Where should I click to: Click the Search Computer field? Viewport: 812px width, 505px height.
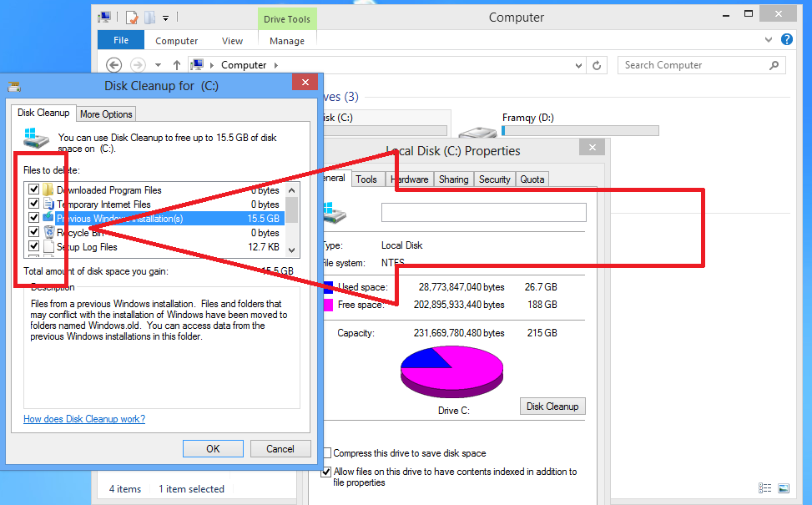(x=701, y=65)
